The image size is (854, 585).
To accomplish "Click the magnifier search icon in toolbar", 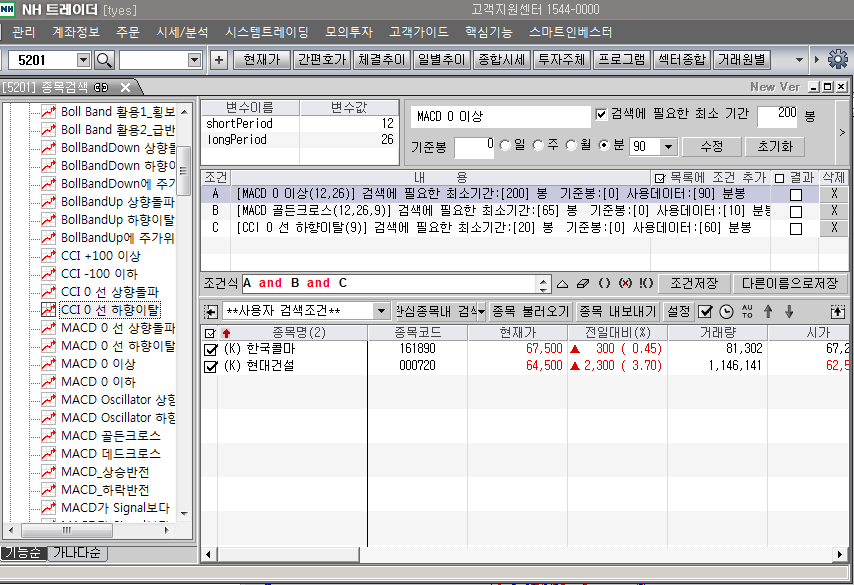I will 105,60.
